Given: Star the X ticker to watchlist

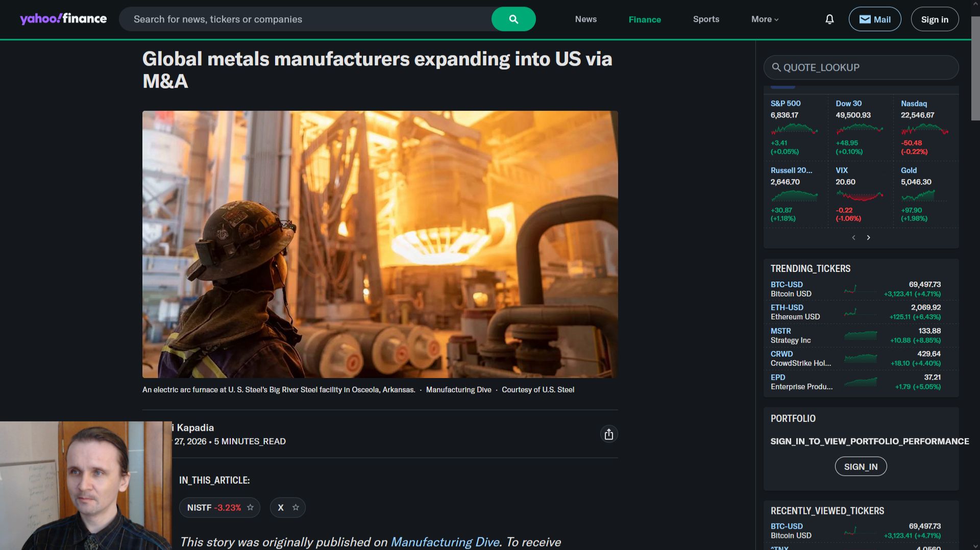Looking at the screenshot, I should pyautogui.click(x=296, y=508).
